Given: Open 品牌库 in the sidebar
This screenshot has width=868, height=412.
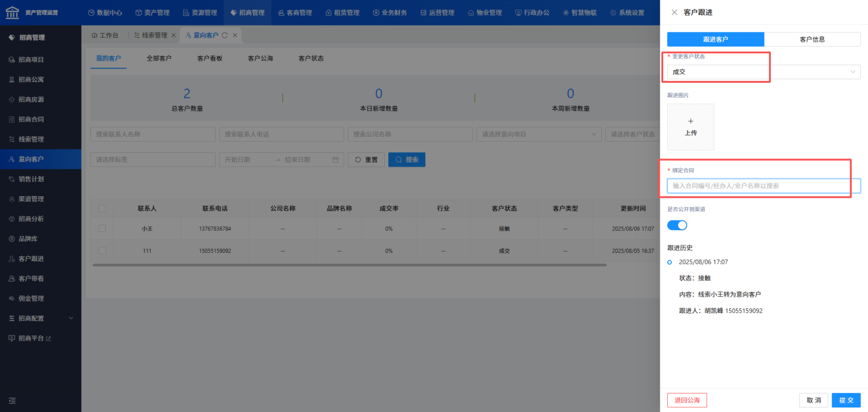Looking at the screenshot, I should (x=41, y=238).
